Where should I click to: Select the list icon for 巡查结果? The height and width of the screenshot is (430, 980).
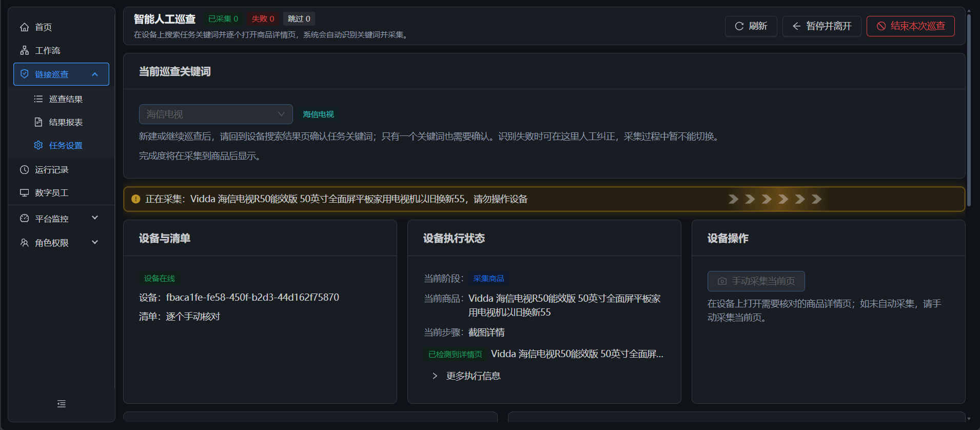pyautogui.click(x=38, y=99)
